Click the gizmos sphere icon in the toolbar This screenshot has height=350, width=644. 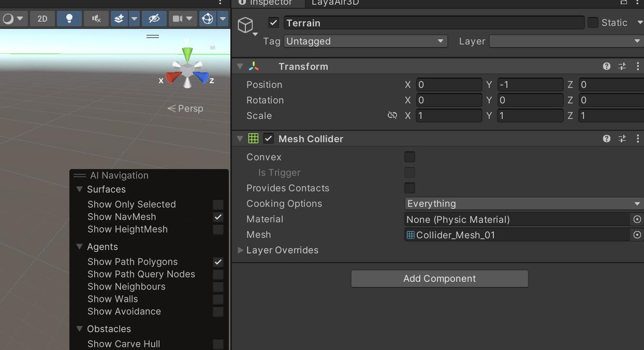(208, 19)
